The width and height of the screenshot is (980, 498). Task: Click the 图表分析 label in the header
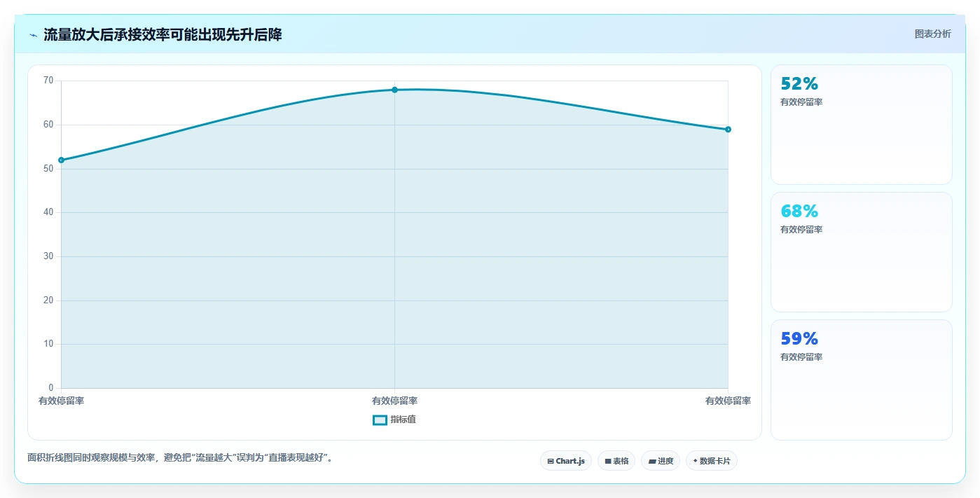coord(932,34)
